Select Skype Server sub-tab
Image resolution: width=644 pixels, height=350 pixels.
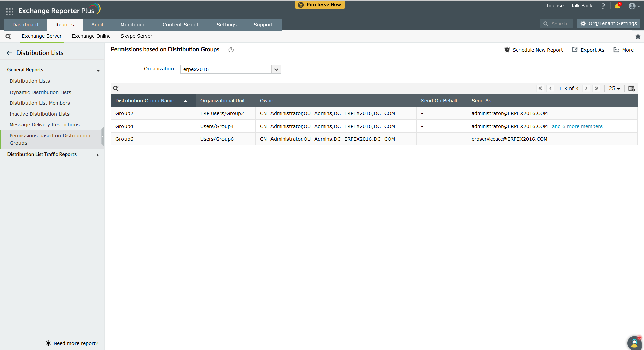[137, 36]
